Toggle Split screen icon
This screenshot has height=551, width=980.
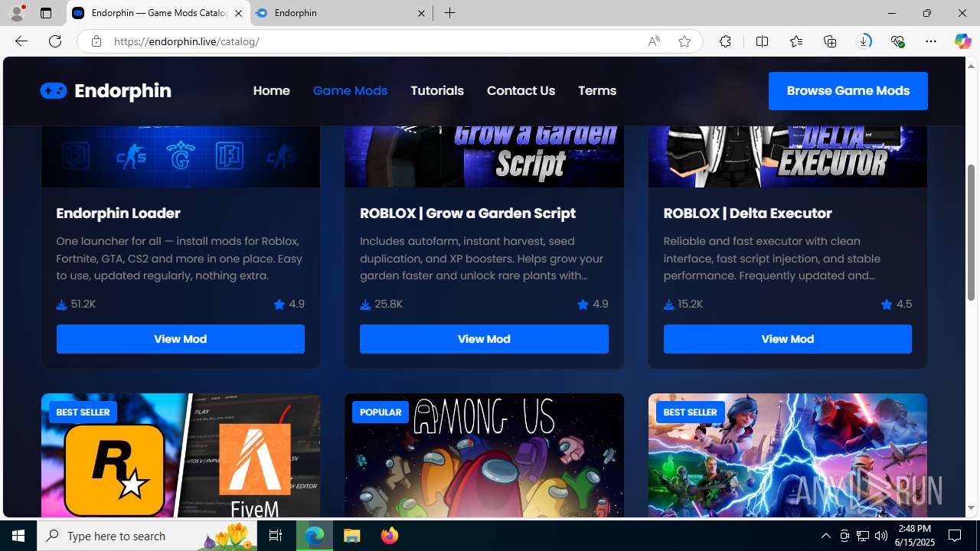click(x=762, y=41)
